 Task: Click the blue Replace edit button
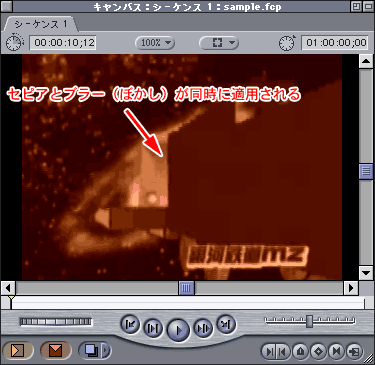pyautogui.click(x=91, y=350)
